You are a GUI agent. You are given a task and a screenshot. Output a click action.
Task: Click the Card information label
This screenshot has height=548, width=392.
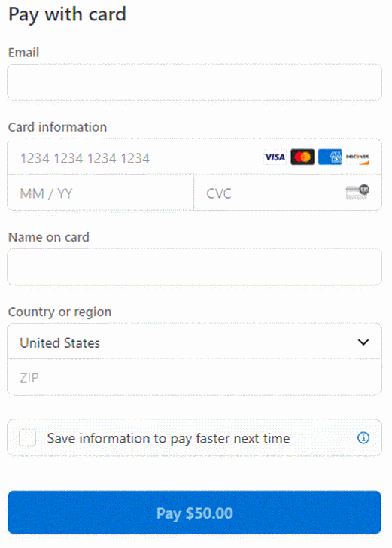(57, 127)
